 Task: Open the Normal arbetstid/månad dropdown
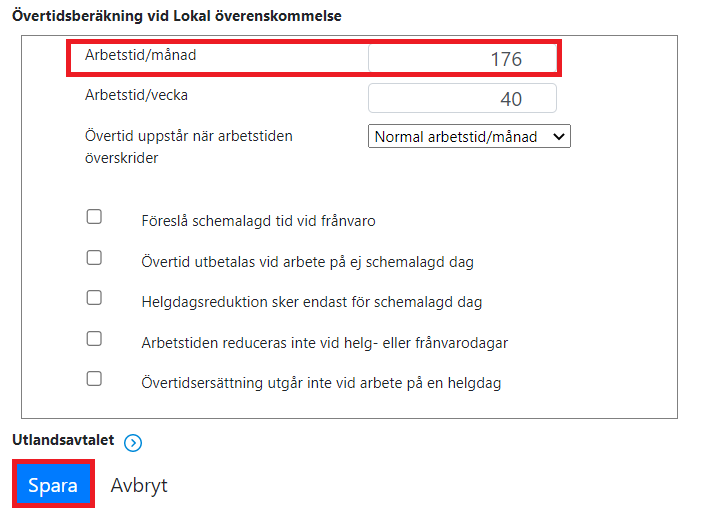pyautogui.click(x=469, y=136)
